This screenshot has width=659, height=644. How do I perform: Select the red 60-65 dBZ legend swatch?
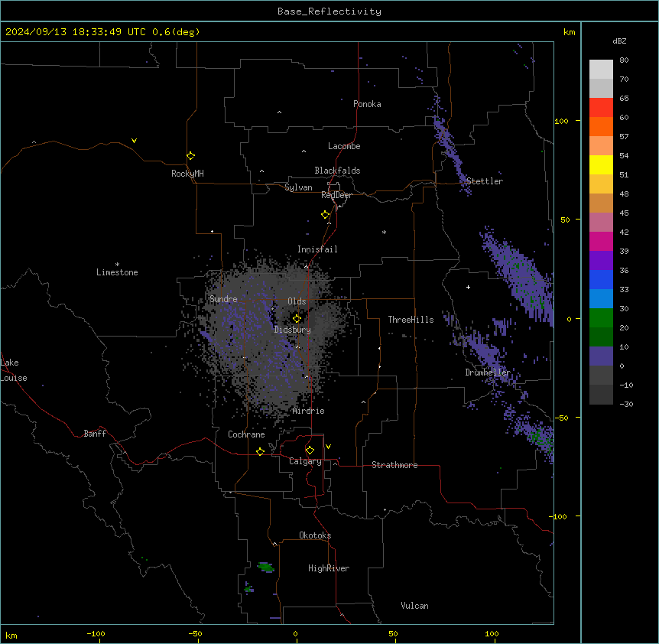[601, 108]
